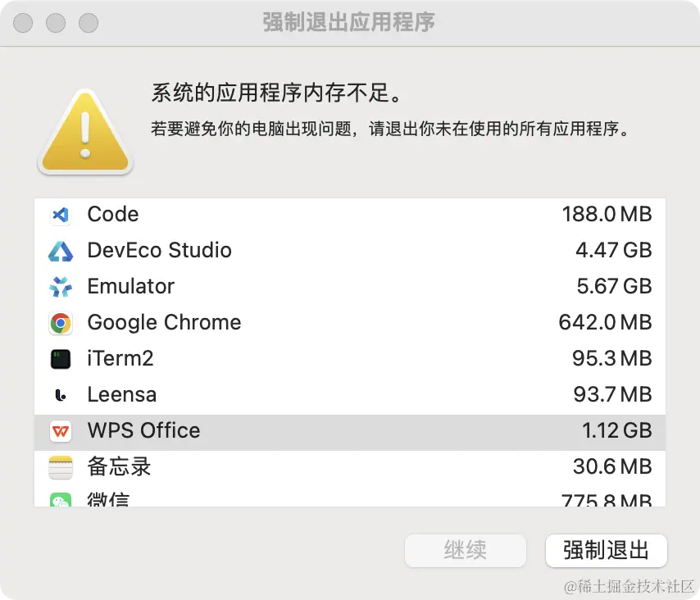Click the iTerm2 terminal icon
This screenshot has width=700, height=600.
60,359
